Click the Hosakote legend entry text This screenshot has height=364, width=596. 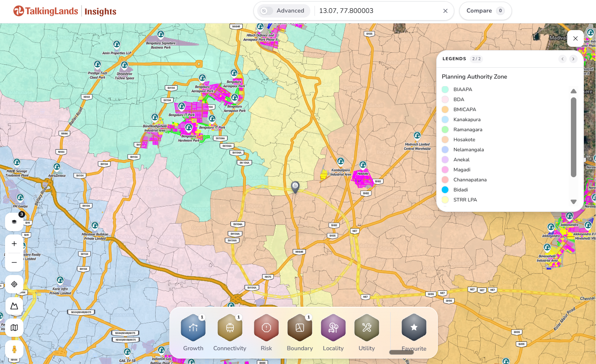[x=464, y=140]
